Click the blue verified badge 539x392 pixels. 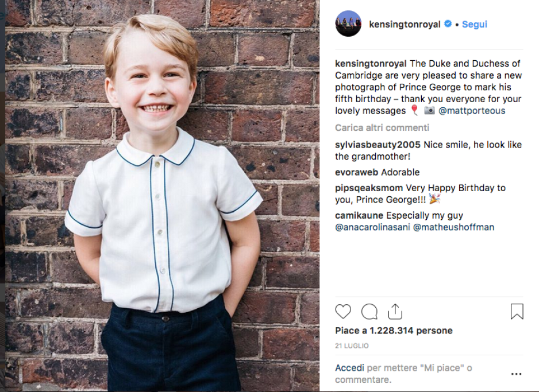click(x=448, y=24)
